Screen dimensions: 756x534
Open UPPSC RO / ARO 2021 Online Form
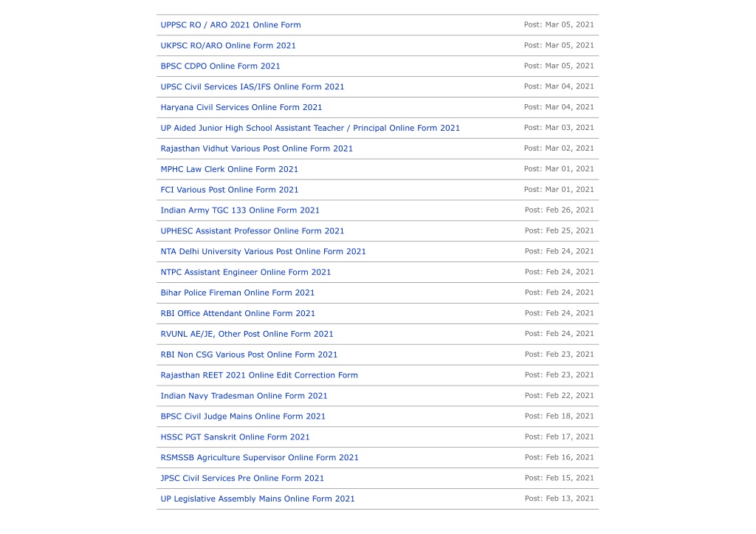click(230, 25)
